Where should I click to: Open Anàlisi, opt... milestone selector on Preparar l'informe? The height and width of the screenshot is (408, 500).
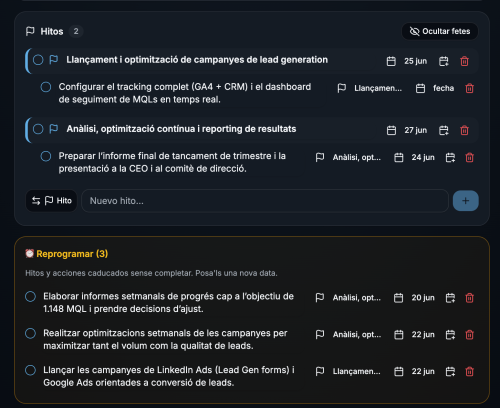[348, 158]
